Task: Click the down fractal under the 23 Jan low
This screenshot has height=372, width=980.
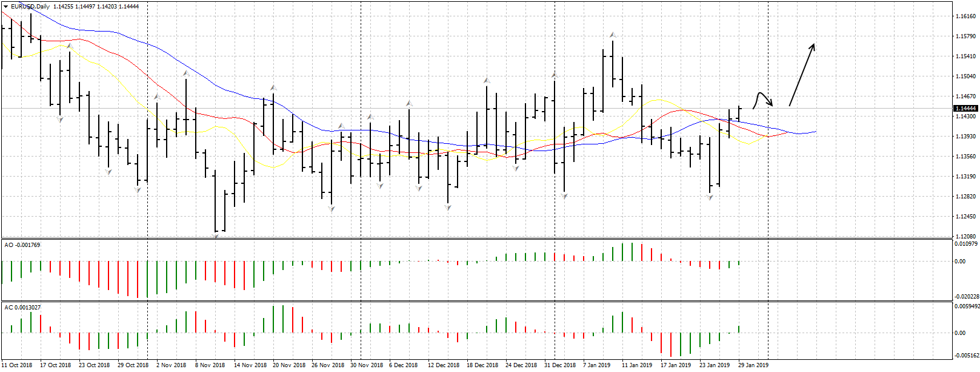Action: click(710, 197)
